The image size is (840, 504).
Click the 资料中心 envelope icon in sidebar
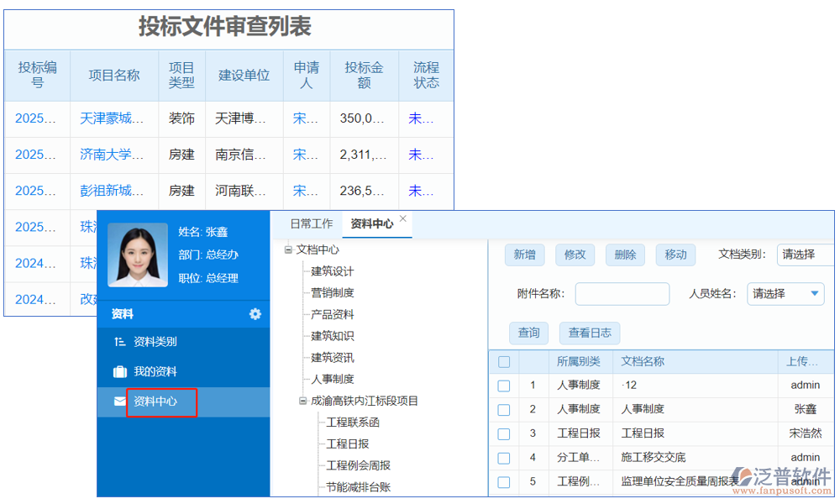(120, 402)
